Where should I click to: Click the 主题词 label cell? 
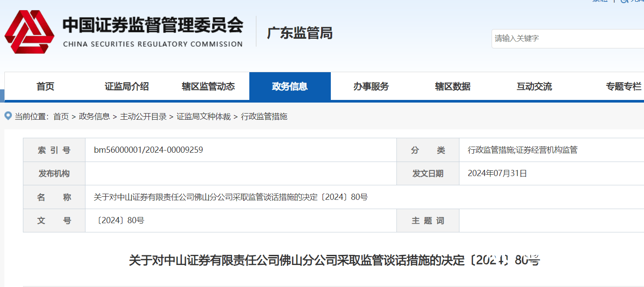(428, 221)
